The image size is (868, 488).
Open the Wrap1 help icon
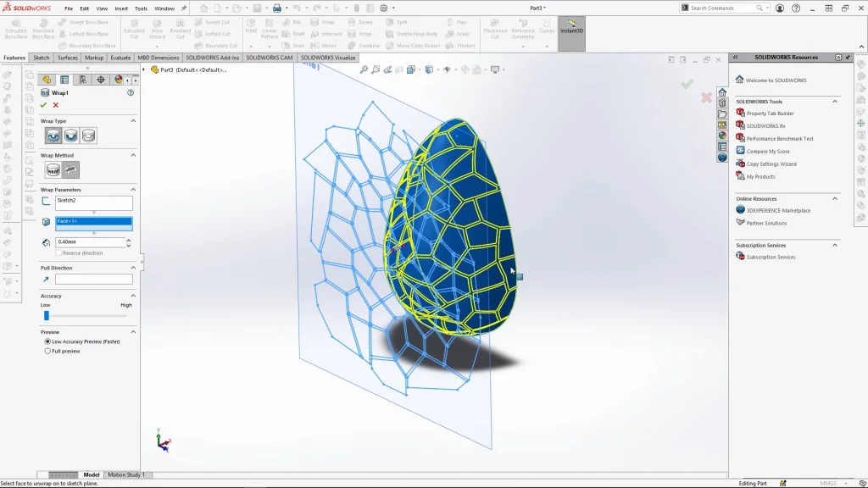(131, 92)
